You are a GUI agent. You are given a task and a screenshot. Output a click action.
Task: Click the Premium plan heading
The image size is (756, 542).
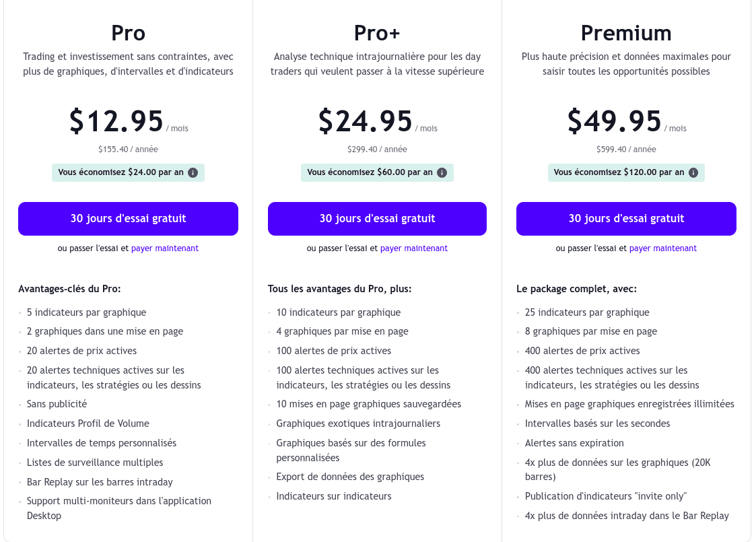626,33
